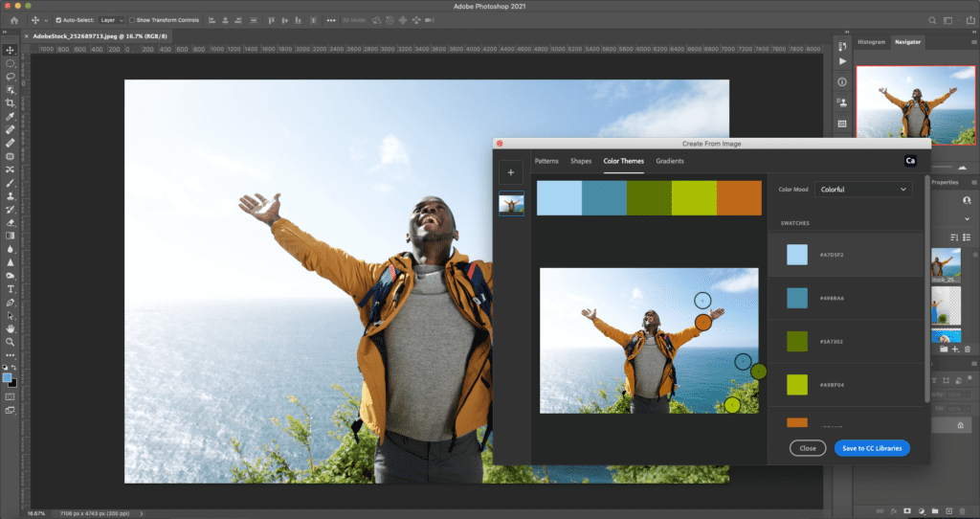This screenshot has height=519, width=980.
Task: Select the Blur tool droplet icon
Action: point(10,249)
